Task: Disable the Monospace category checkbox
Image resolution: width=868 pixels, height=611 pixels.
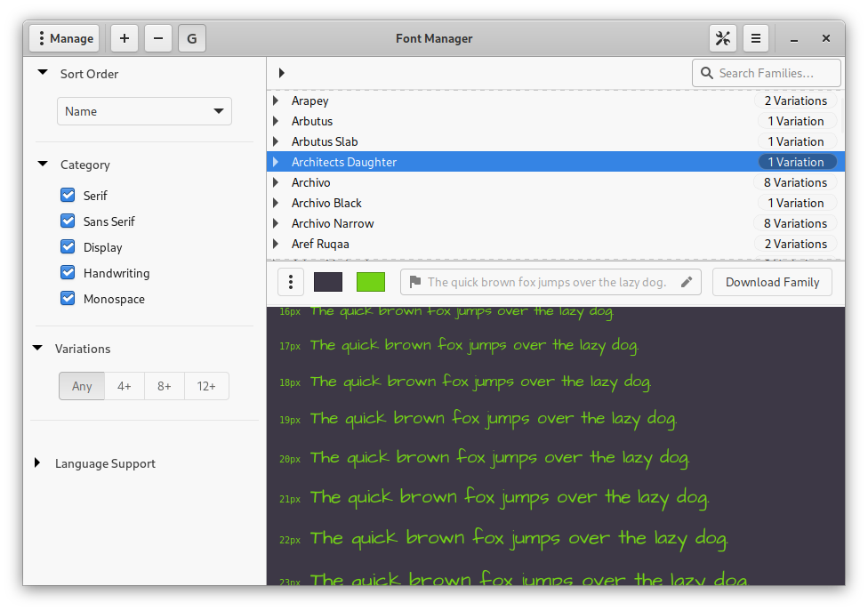Action: click(68, 299)
